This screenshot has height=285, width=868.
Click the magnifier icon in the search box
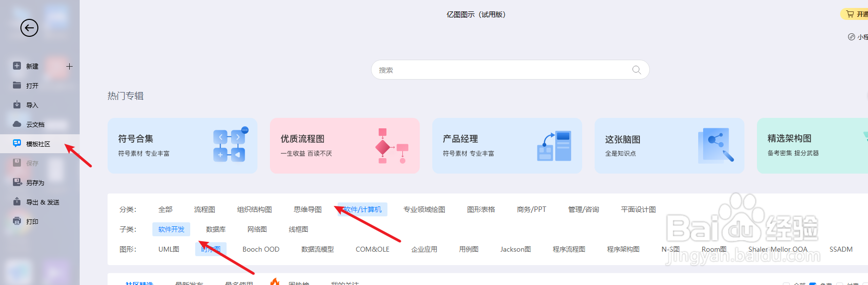pyautogui.click(x=636, y=70)
